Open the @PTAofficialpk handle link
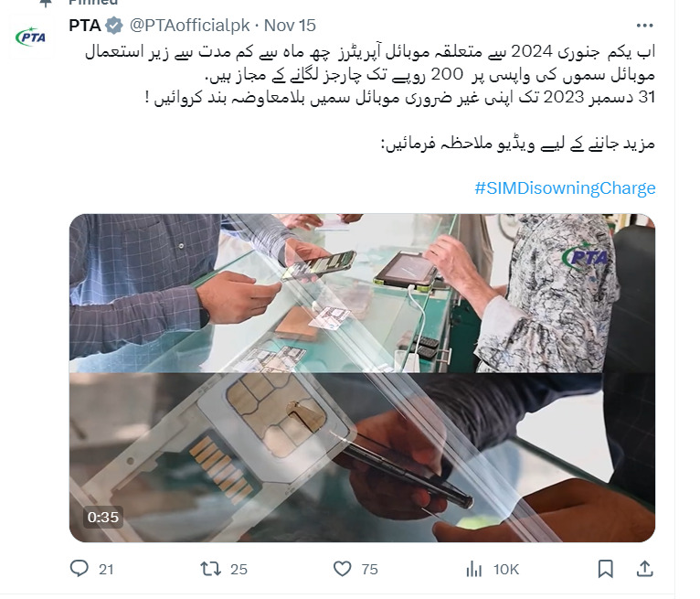This screenshot has width=700, height=599. [x=190, y=26]
